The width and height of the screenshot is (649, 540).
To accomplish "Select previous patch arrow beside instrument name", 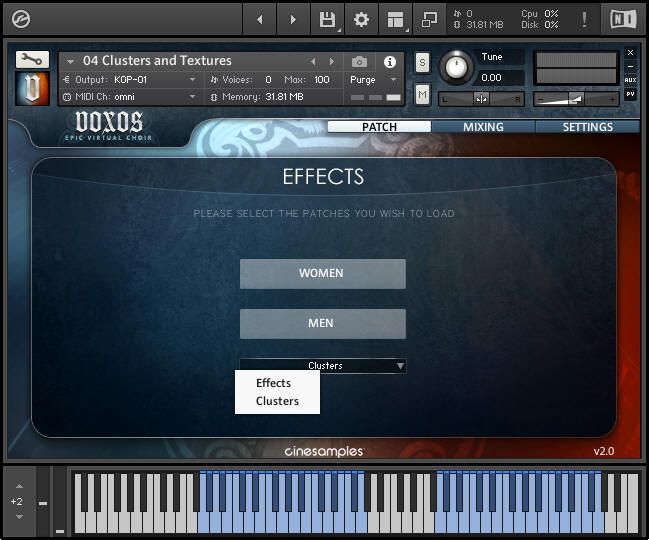I will coord(313,62).
